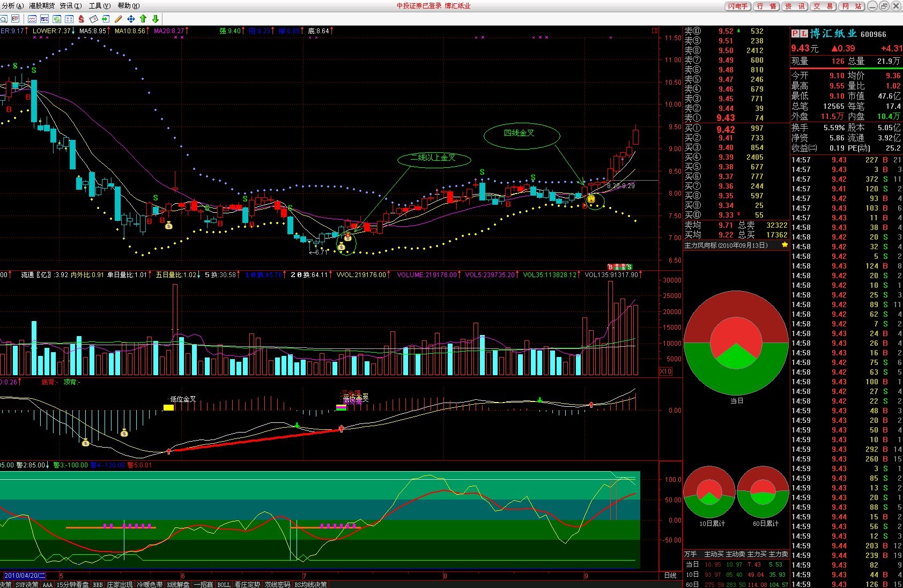Click the green down arrow icon
Image resolution: width=903 pixels, height=588 pixels.
click(156, 19)
